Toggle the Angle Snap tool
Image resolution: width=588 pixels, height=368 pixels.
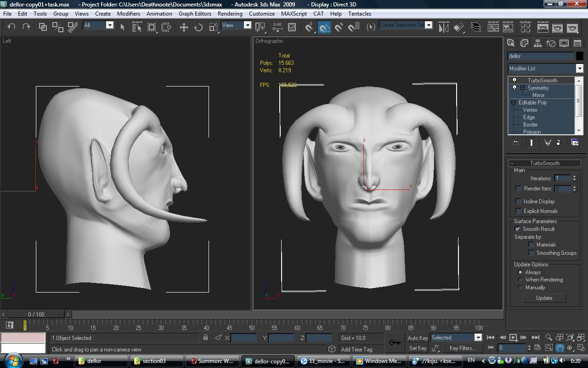(324, 27)
